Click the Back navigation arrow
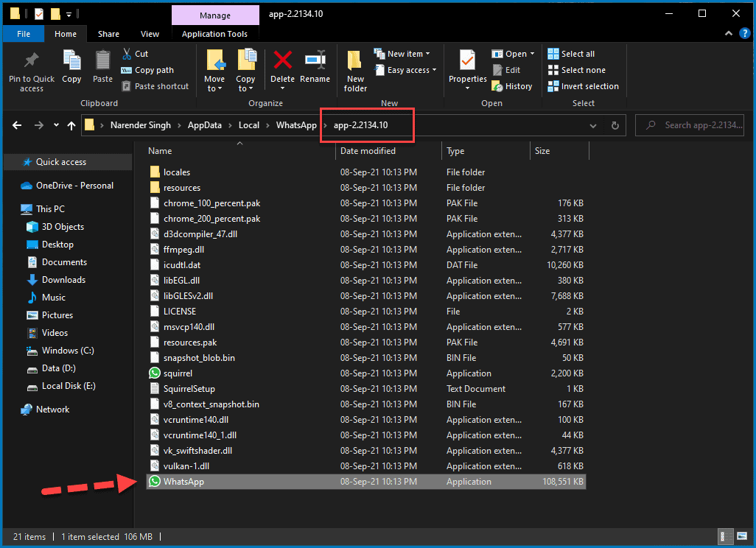This screenshot has height=548, width=756. click(x=17, y=125)
